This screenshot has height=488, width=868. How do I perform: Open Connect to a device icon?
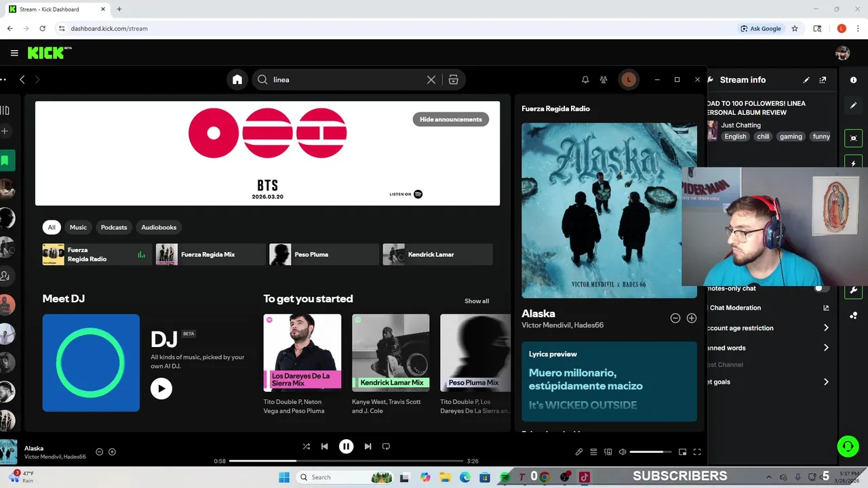click(x=608, y=452)
